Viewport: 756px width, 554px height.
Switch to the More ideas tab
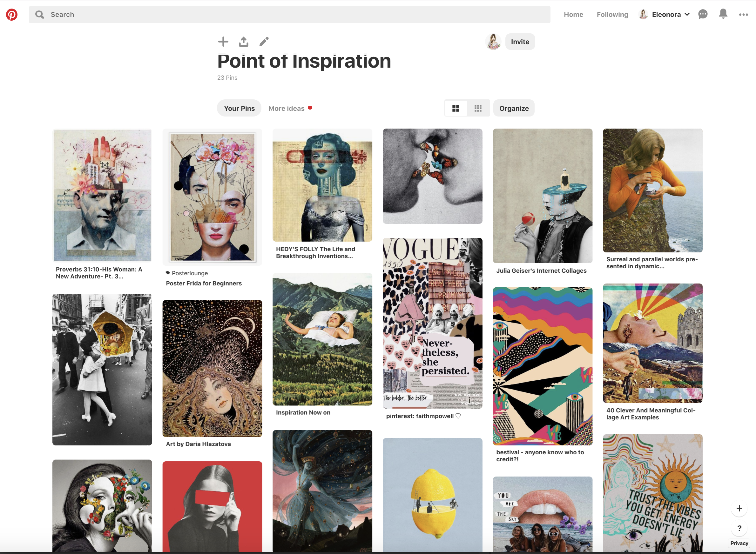[x=287, y=108]
